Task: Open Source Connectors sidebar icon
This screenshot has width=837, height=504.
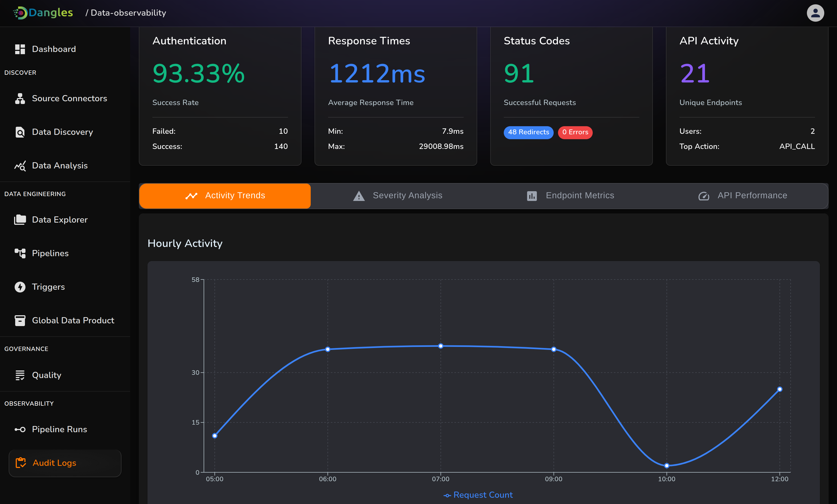Action: click(x=20, y=98)
